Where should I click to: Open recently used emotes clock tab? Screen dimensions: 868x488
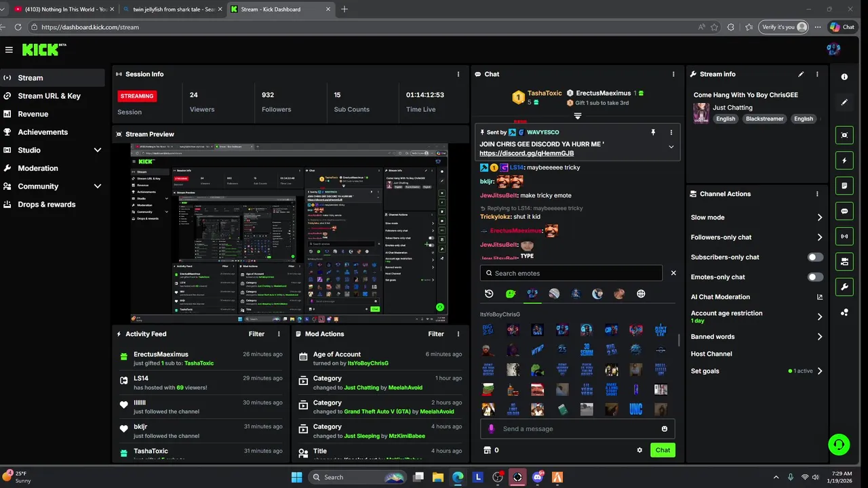(489, 293)
